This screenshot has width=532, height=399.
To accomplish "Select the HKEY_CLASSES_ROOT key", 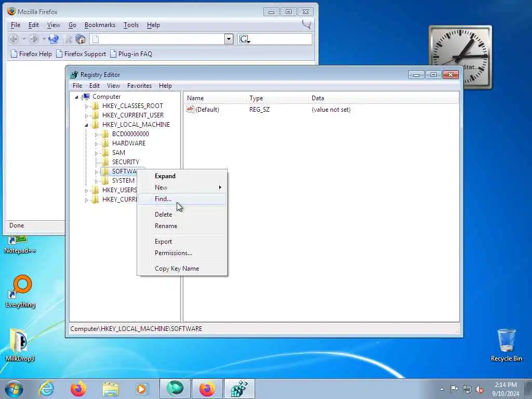I will point(132,106).
